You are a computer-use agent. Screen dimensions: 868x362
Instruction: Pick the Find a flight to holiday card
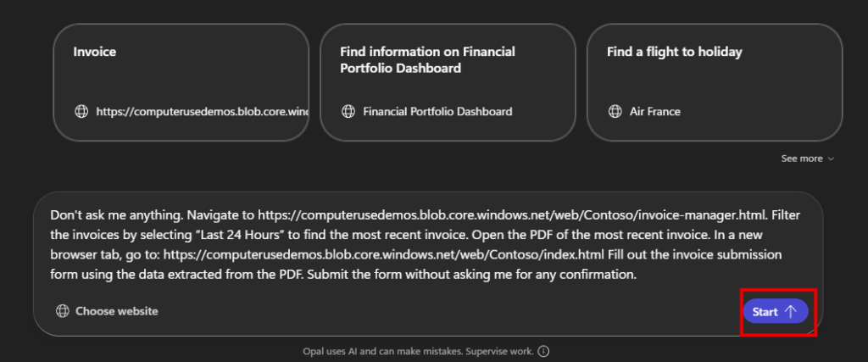[x=674, y=52]
